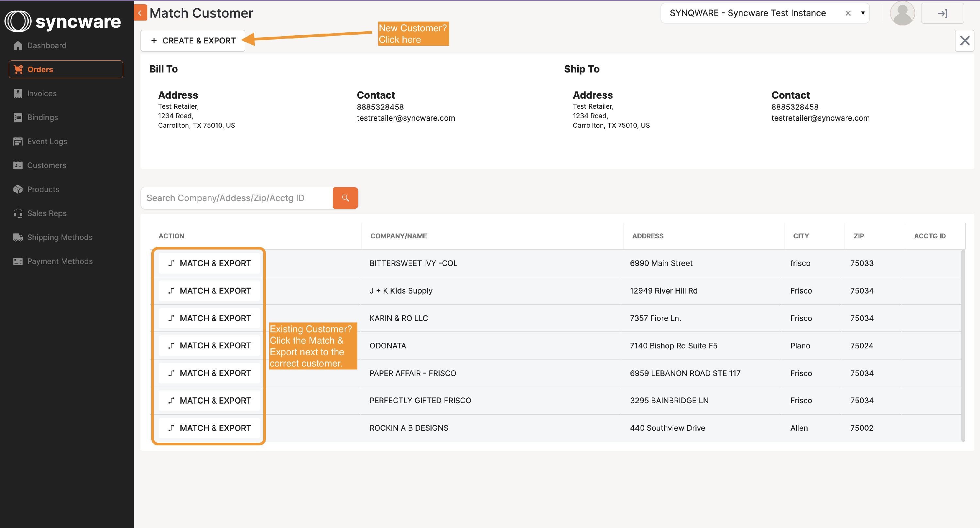
Task: Click the Create & Export button
Action: pos(193,41)
